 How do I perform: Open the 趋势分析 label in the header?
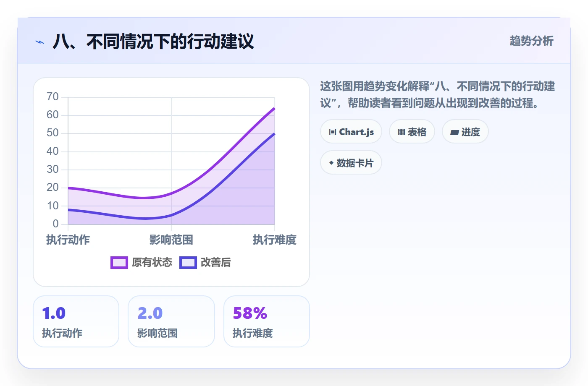coord(532,41)
